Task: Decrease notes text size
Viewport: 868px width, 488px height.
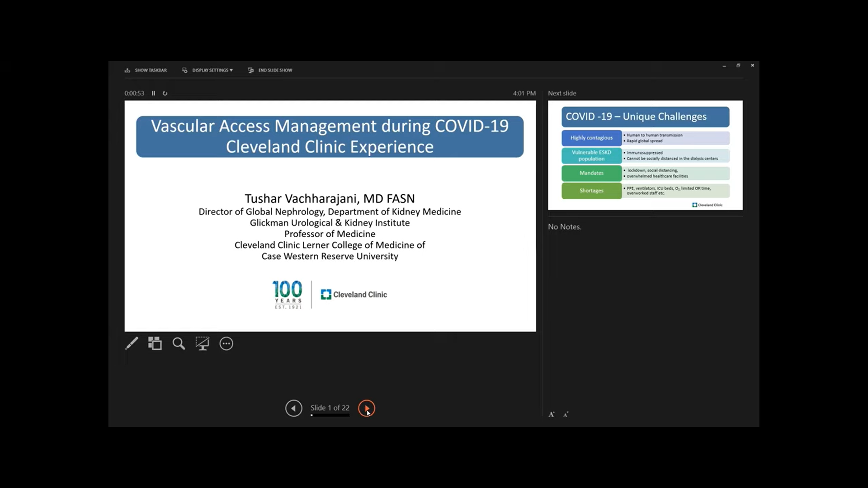Action: [x=566, y=414]
